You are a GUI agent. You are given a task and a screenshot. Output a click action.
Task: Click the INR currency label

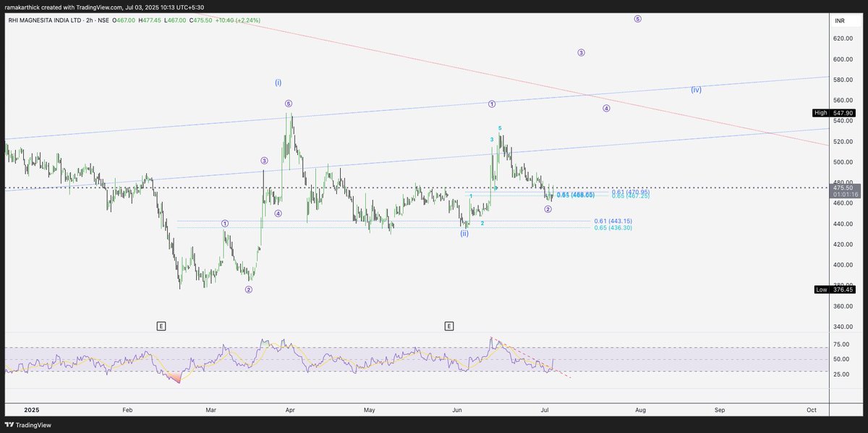pos(839,20)
